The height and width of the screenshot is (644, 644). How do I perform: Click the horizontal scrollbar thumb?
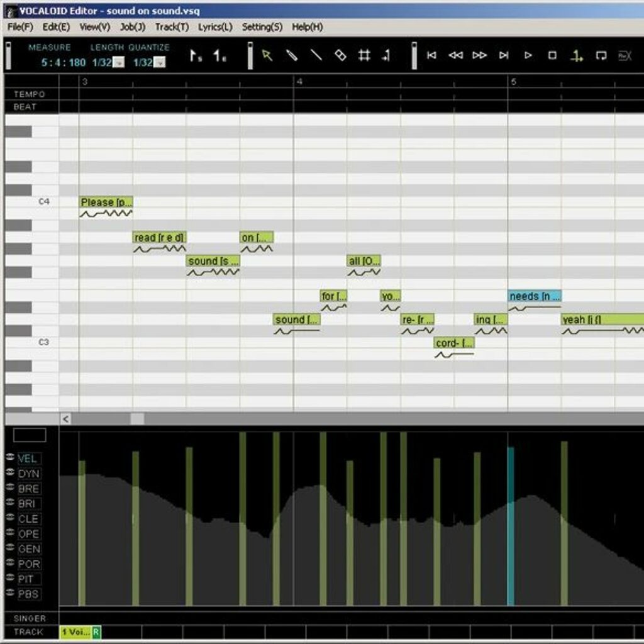point(136,419)
